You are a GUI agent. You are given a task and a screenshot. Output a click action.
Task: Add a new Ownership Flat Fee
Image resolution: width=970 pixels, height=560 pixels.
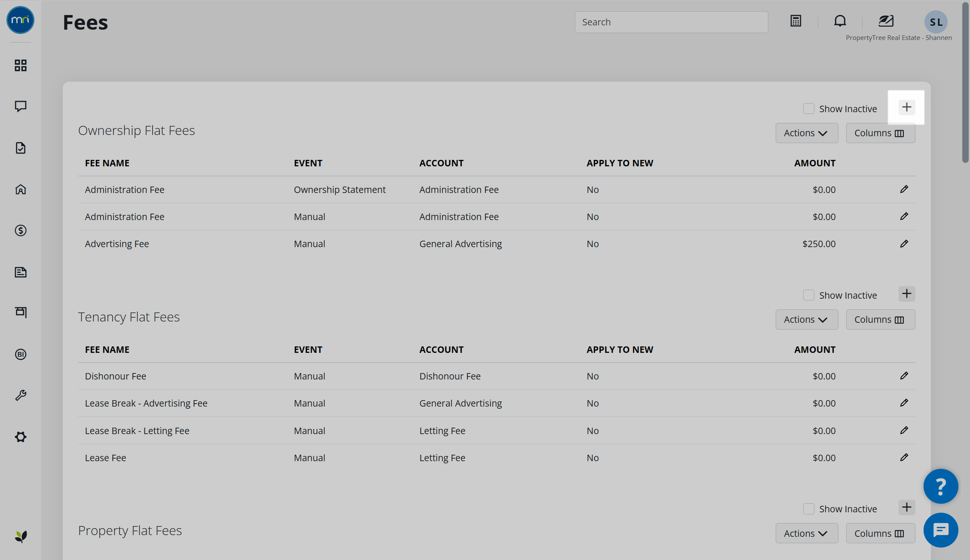[x=906, y=107]
